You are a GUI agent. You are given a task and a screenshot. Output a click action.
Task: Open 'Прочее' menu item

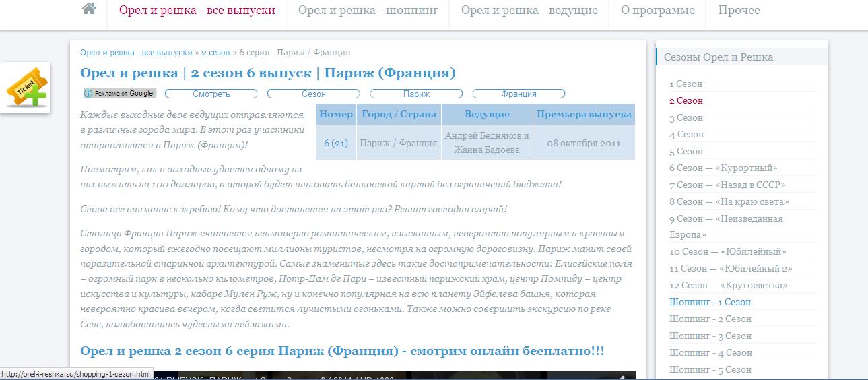(739, 11)
